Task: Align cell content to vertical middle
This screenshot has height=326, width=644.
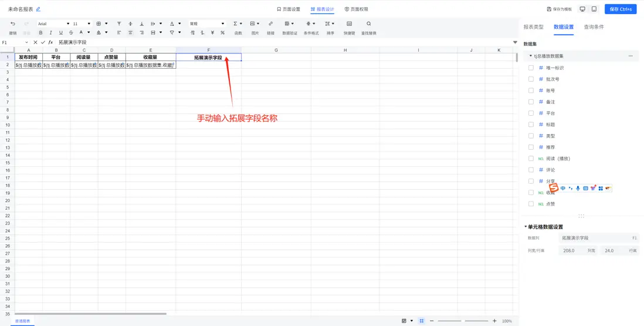Action: 131,24
